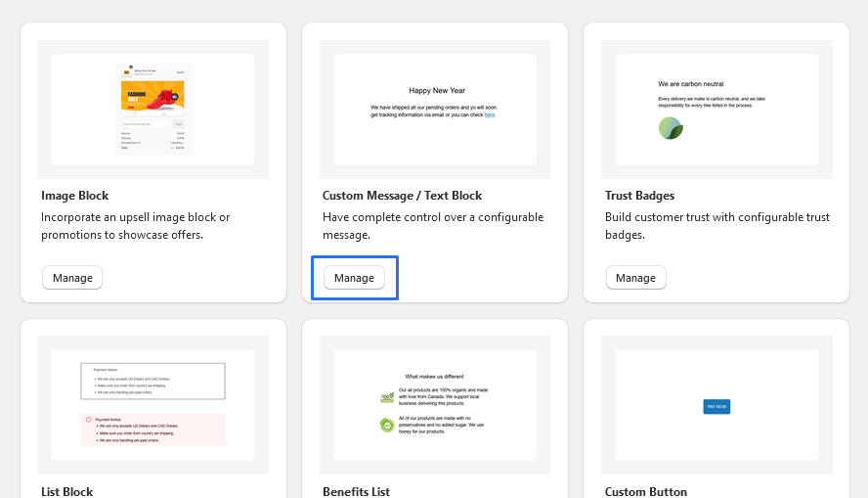Select the Trust Badges preview thumbnail
This screenshot has width=868, height=498.
(x=716, y=110)
